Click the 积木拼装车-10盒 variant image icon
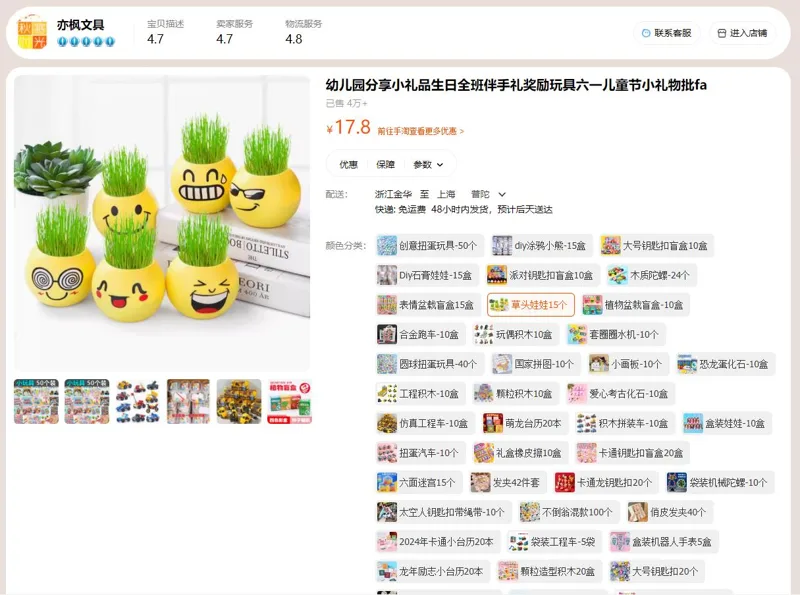This screenshot has width=800, height=595. (586, 424)
